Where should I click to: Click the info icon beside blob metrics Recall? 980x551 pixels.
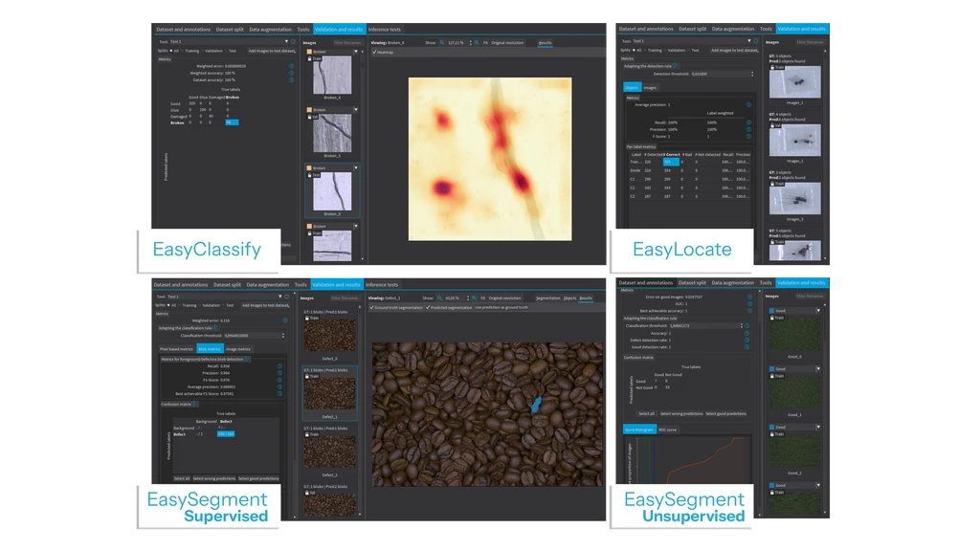click(x=279, y=365)
